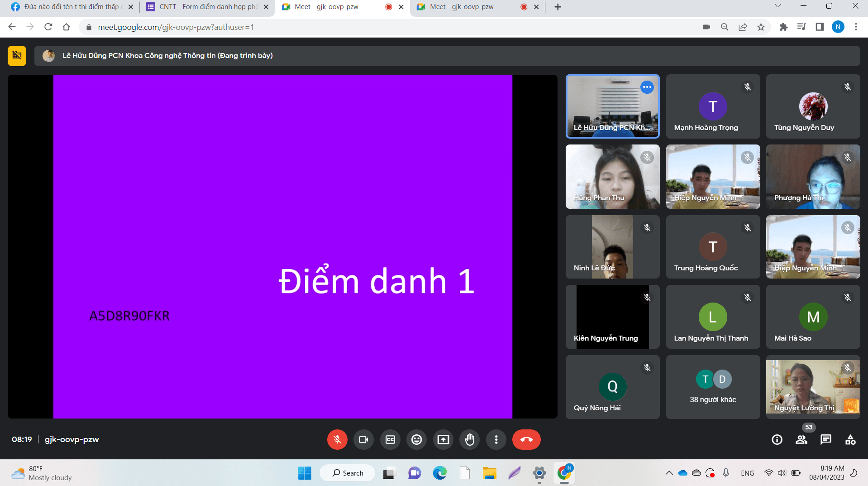This screenshot has width=868, height=486.
Task: Show the participants list with 53 badge
Action: click(x=801, y=439)
